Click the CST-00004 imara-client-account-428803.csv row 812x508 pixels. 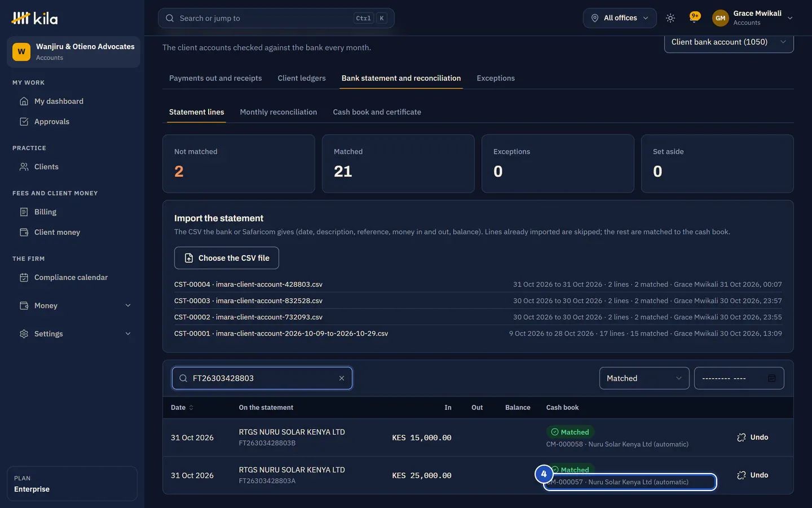(x=478, y=284)
